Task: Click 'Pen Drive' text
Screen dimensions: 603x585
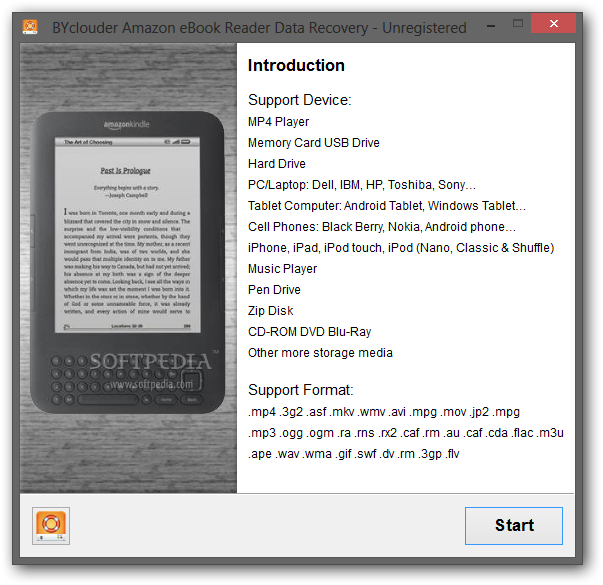Action: pos(274,290)
